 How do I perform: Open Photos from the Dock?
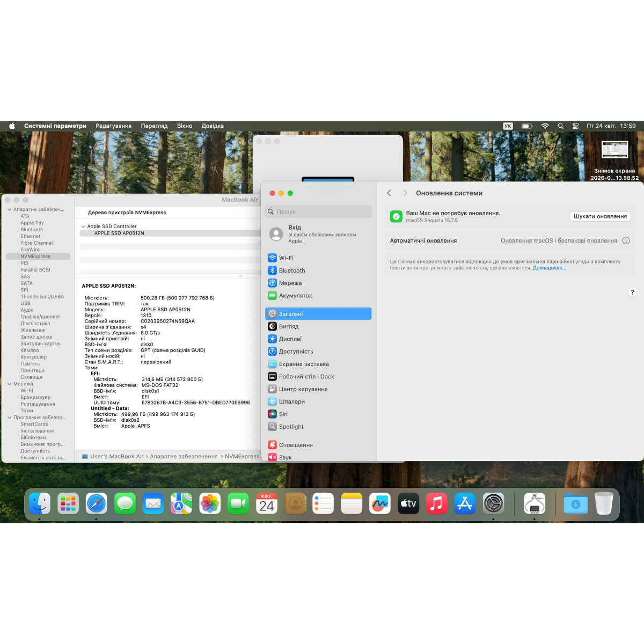(x=210, y=503)
